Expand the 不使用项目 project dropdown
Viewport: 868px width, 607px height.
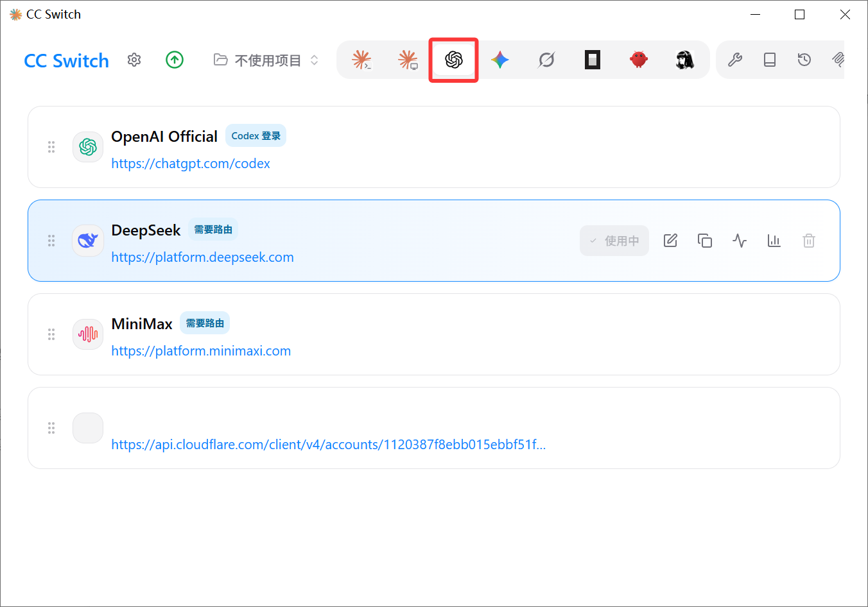click(266, 60)
